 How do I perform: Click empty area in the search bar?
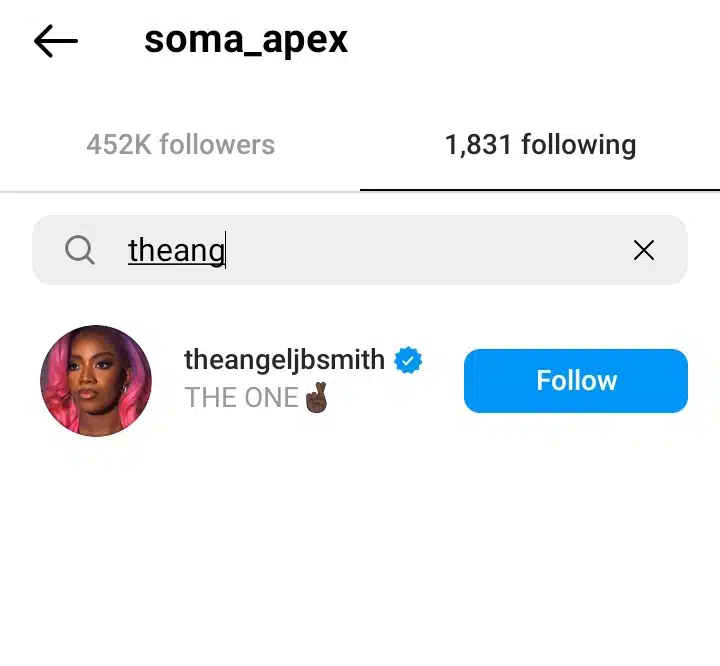point(427,250)
